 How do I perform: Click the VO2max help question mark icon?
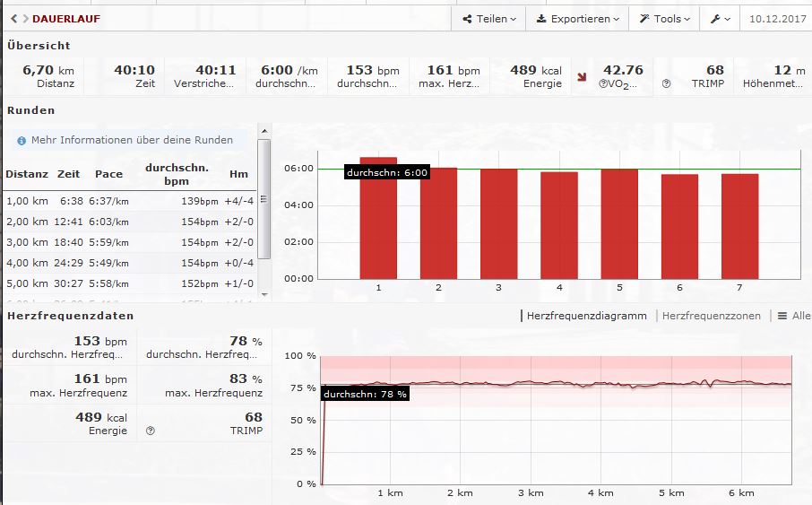(x=604, y=83)
